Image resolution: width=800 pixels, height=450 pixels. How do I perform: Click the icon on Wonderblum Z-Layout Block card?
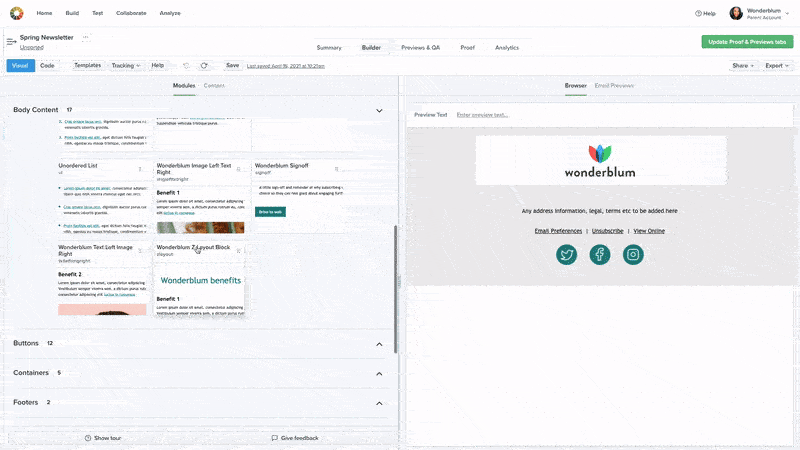(238, 251)
